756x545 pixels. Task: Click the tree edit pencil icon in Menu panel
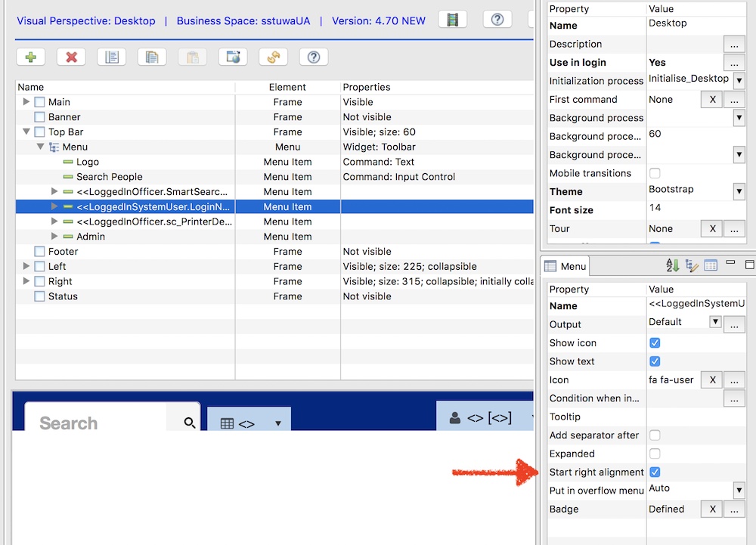[x=692, y=265]
